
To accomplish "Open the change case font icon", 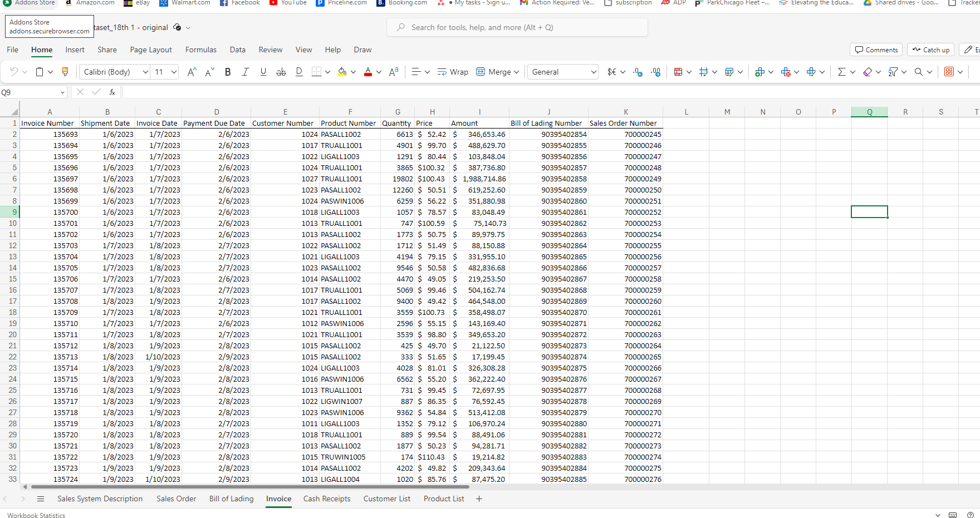I will pyautogui.click(x=394, y=72).
